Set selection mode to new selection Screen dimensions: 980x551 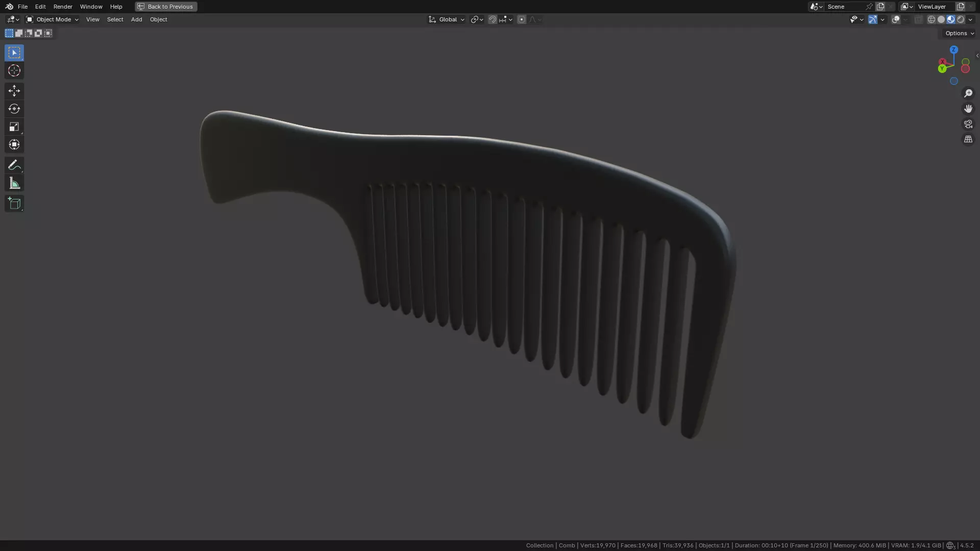[x=9, y=33]
